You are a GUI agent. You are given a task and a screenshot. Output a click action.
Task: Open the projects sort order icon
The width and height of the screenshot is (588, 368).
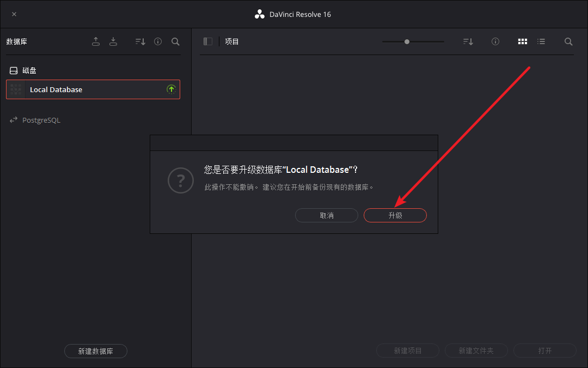click(468, 41)
